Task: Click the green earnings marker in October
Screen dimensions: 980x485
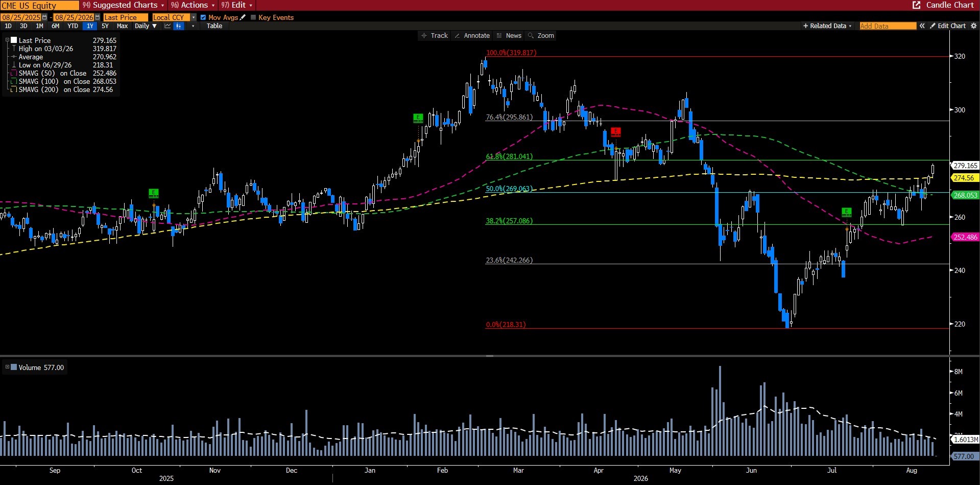Action: (154, 193)
